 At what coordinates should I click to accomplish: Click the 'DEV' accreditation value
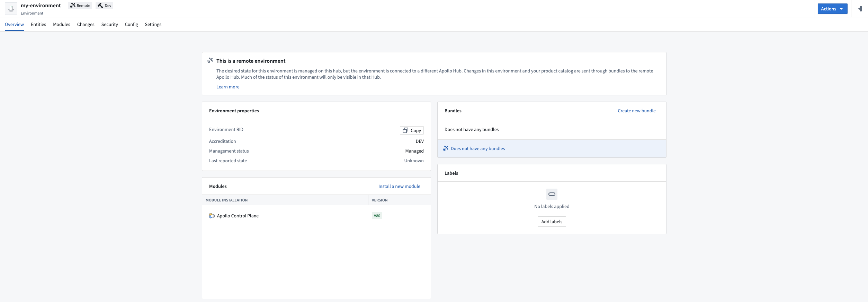(x=420, y=141)
